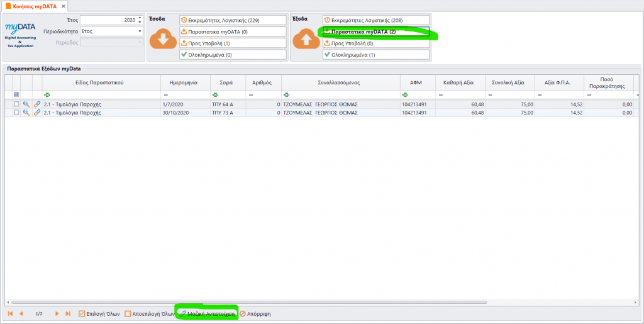Screen dimensions: 644x324
Task: Open Έσοδα Ολοκληρωμένα (0)
Action: [233, 55]
